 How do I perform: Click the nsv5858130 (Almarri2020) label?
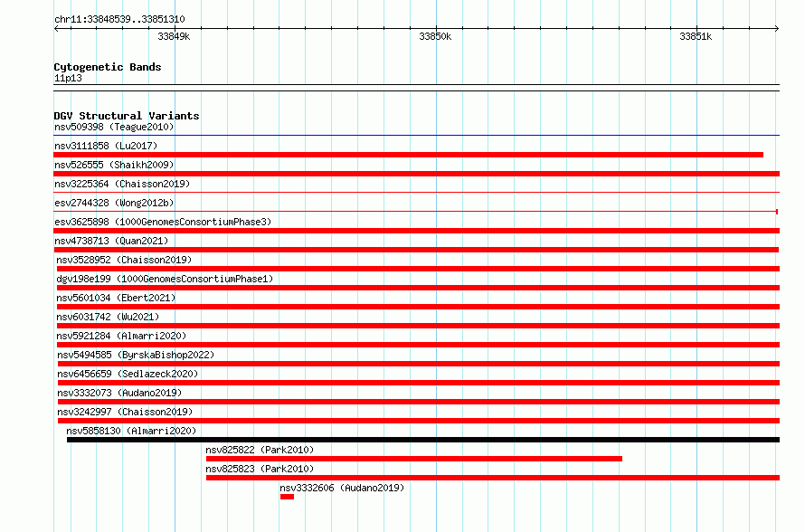(x=131, y=431)
